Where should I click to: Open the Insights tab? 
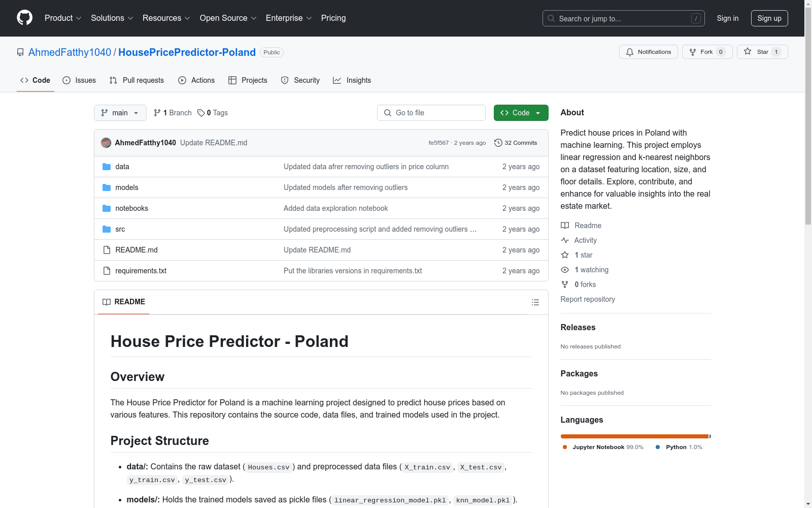[352, 80]
